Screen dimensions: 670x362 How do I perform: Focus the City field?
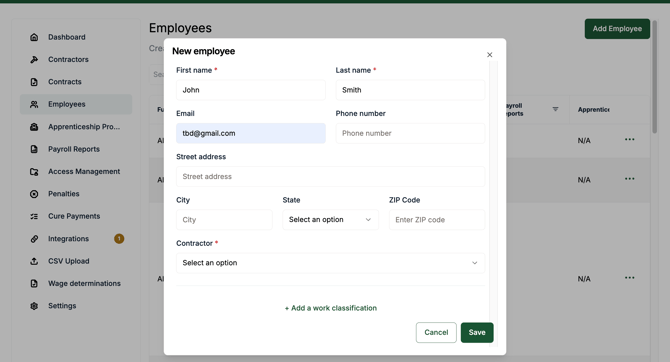[x=224, y=220]
